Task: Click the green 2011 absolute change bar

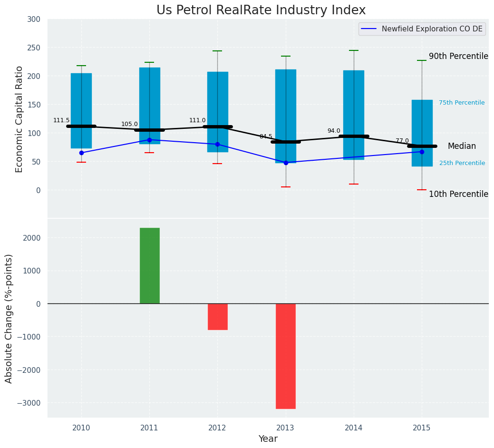Action: [x=149, y=265]
